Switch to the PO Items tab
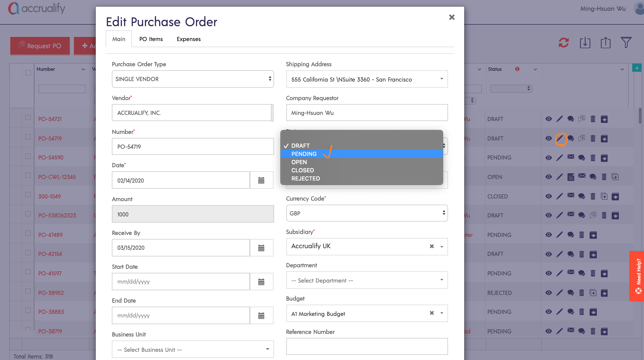 tap(151, 39)
